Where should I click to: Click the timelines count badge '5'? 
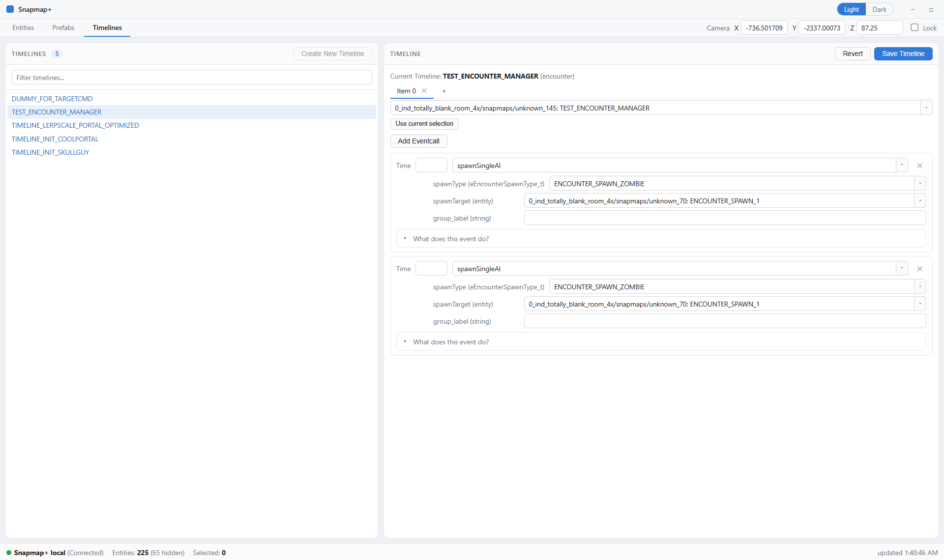point(57,54)
